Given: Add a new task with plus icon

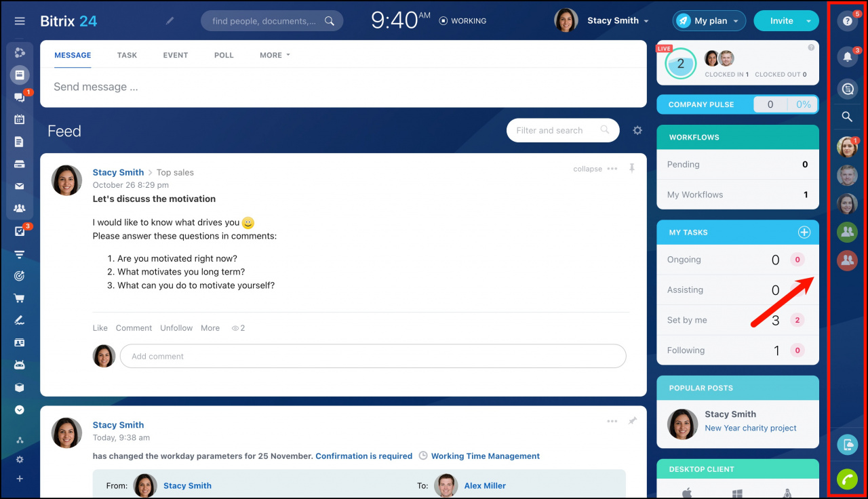Looking at the screenshot, I should tap(804, 233).
